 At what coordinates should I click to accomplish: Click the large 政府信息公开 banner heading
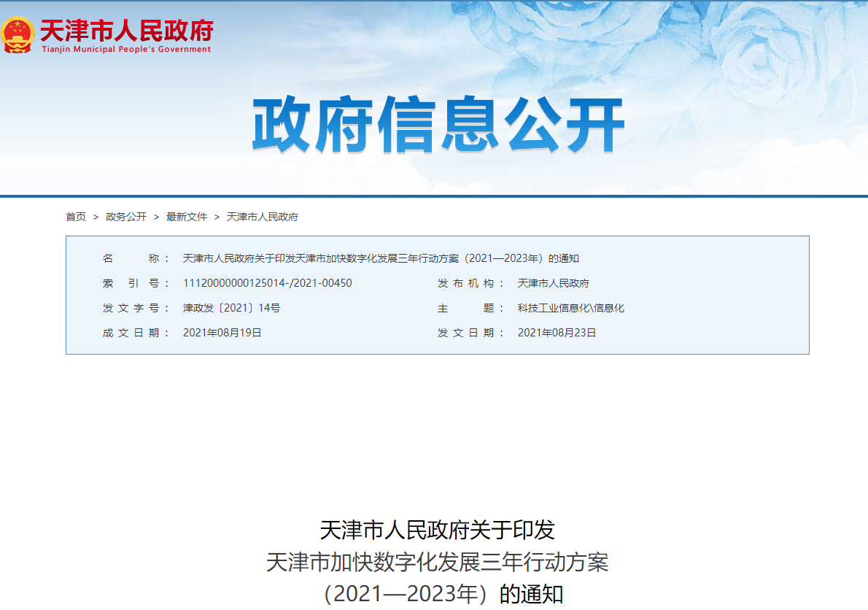[x=438, y=126]
